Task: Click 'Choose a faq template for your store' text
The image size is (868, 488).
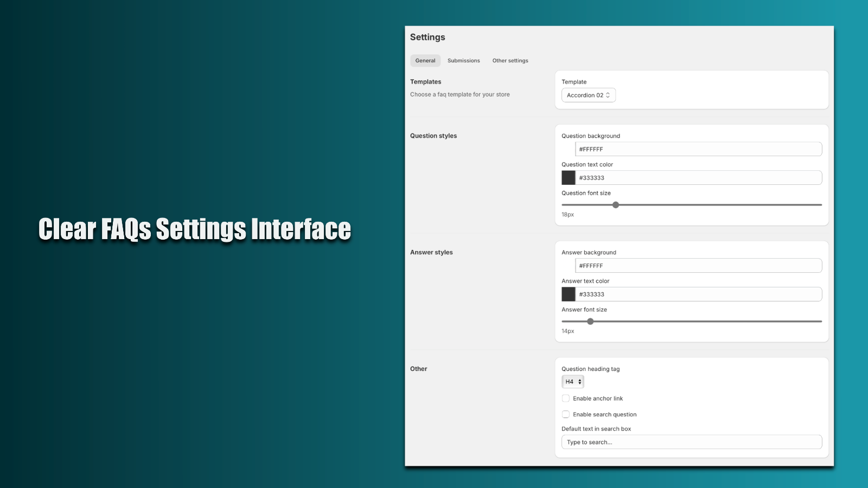Action: (x=460, y=94)
